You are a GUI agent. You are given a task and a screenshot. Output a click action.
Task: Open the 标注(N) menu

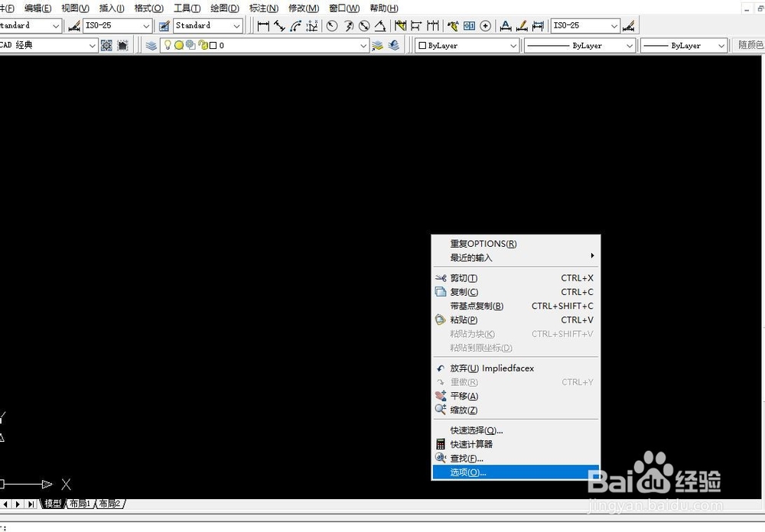[263, 8]
